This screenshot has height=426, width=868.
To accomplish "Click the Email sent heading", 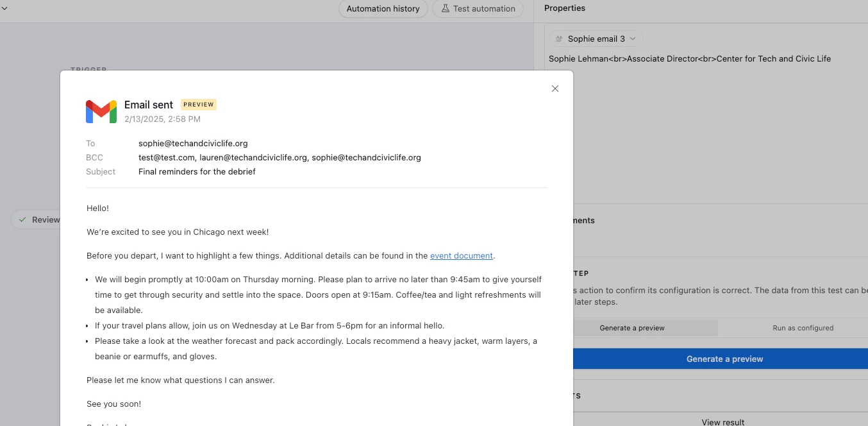I will 149,105.
